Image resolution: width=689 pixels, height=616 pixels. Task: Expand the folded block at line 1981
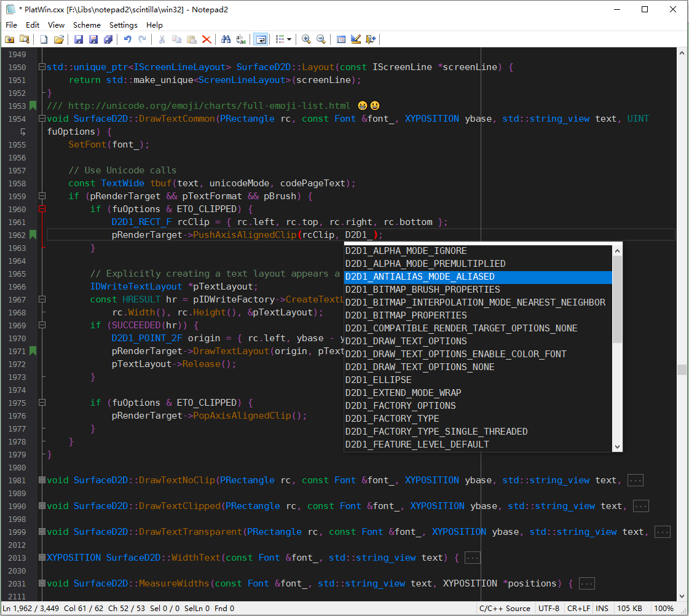click(x=42, y=480)
